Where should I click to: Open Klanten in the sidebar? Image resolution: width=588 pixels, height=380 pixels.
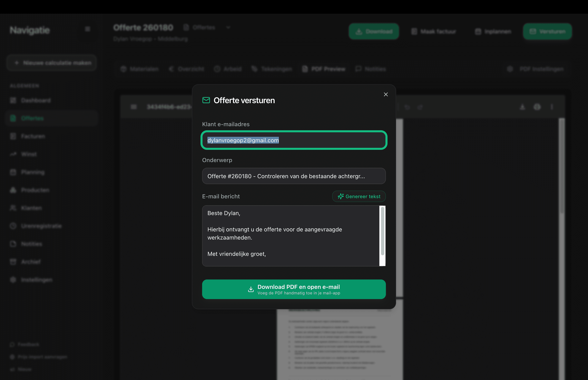point(31,208)
